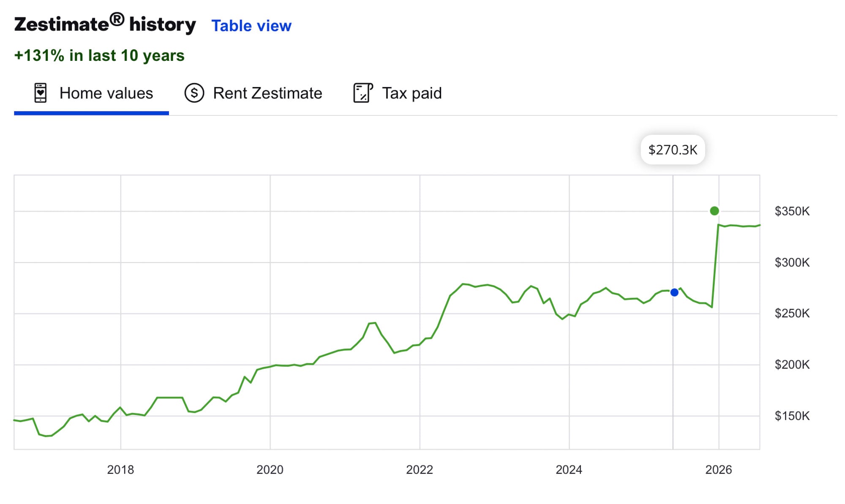Screen dimensions: 845x504
Task: Click the 2022 x-axis label
Action: pyautogui.click(x=420, y=470)
